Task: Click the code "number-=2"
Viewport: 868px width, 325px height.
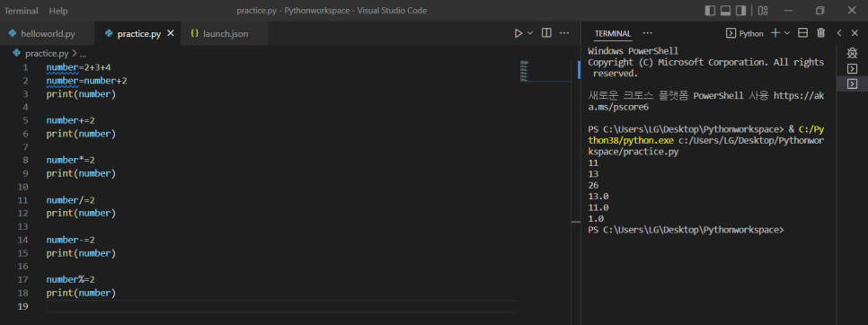Action: pyautogui.click(x=70, y=240)
